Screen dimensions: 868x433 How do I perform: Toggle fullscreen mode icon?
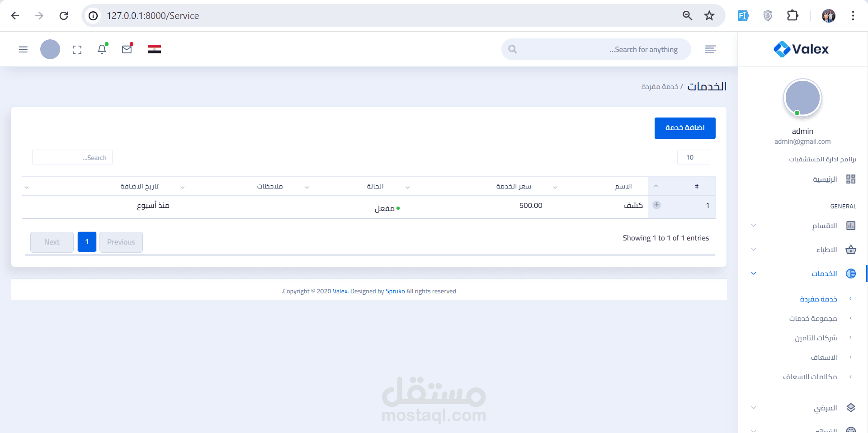(77, 50)
